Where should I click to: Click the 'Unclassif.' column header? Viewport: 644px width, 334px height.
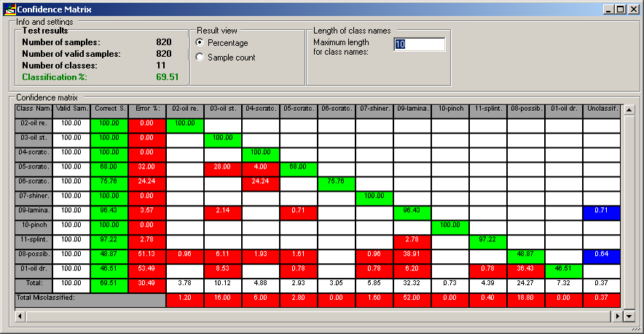pos(601,111)
